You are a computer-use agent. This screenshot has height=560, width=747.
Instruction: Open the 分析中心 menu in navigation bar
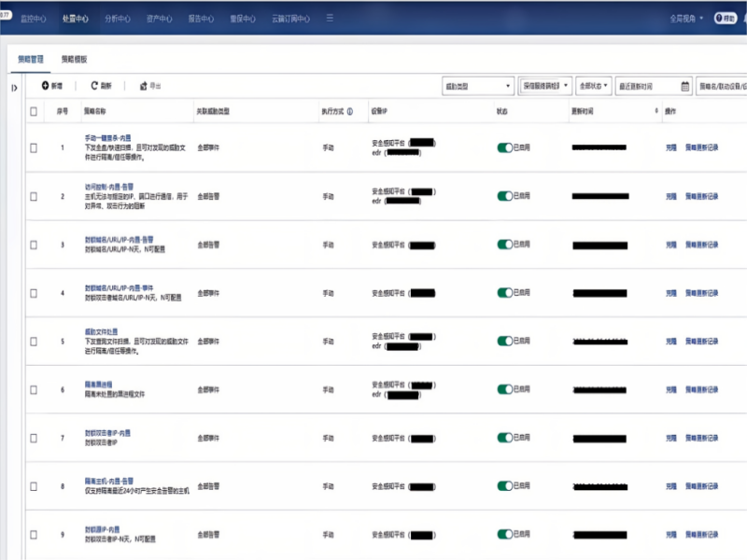click(118, 18)
